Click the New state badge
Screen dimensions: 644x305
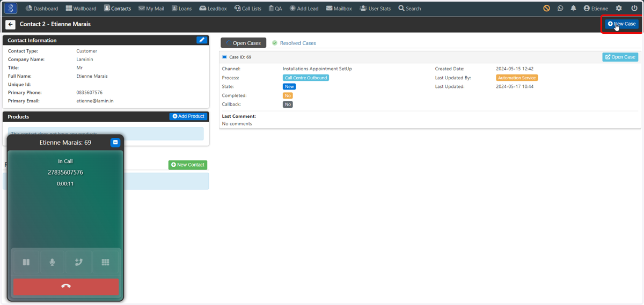[x=289, y=87]
